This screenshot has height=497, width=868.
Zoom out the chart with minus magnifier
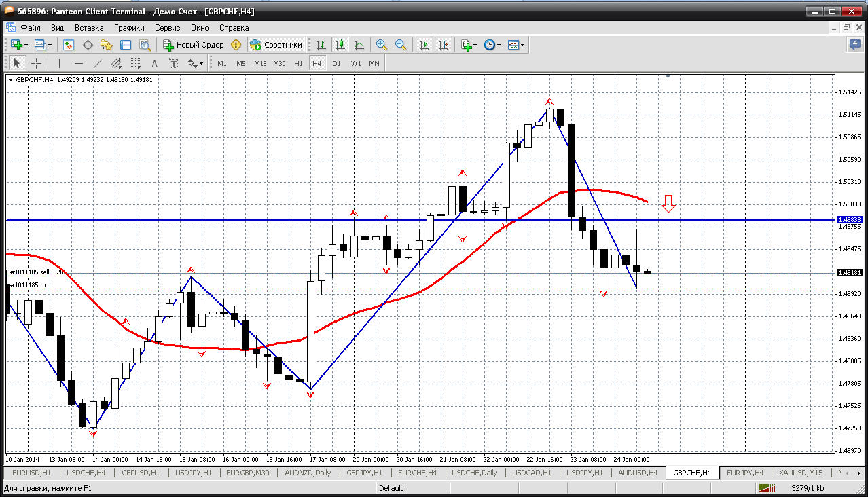[401, 45]
